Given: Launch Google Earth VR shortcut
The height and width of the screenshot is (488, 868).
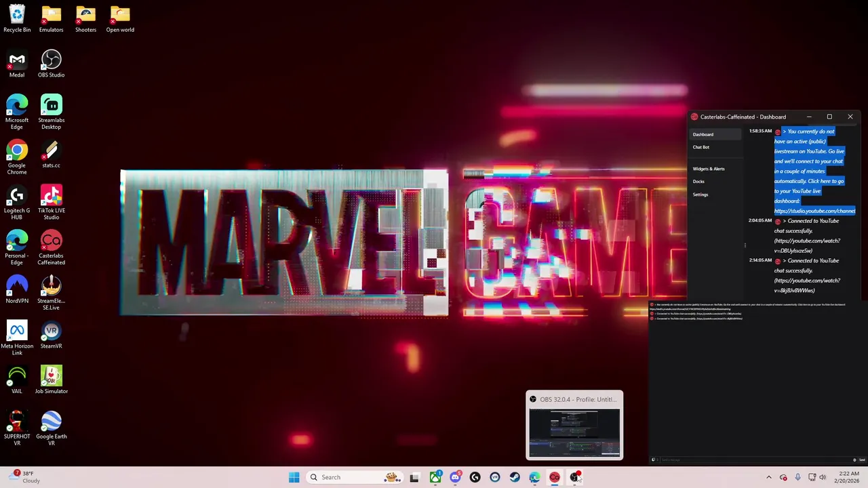Looking at the screenshot, I should pyautogui.click(x=51, y=429).
